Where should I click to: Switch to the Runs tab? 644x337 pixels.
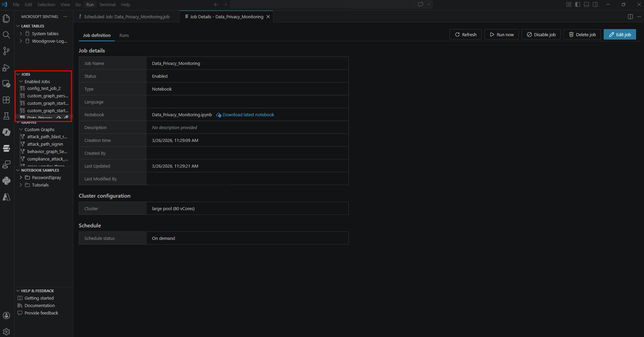pos(124,35)
